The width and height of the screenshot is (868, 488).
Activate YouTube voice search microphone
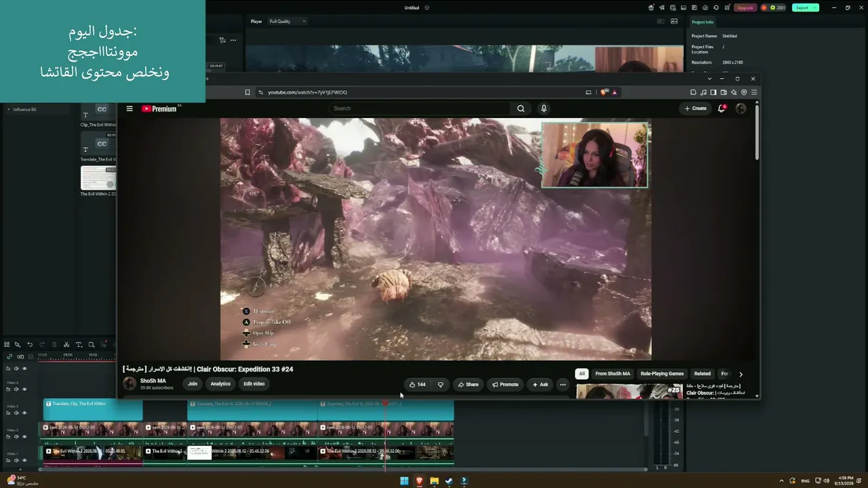[543, 108]
